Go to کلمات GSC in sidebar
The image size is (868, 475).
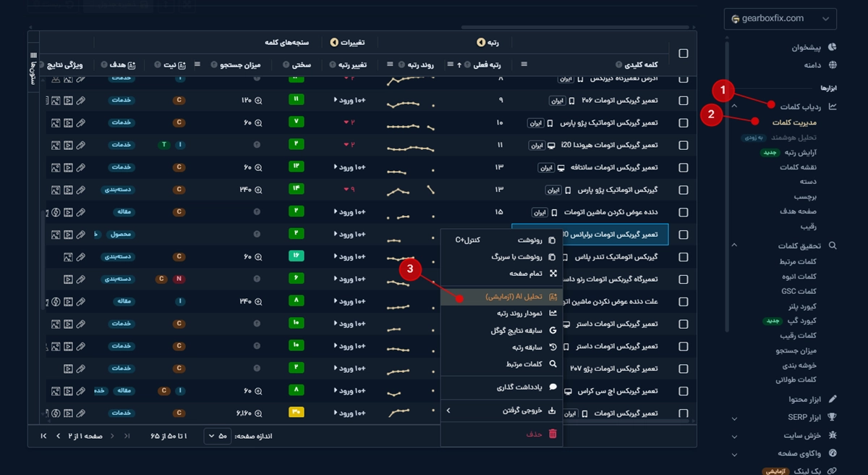[x=799, y=291]
